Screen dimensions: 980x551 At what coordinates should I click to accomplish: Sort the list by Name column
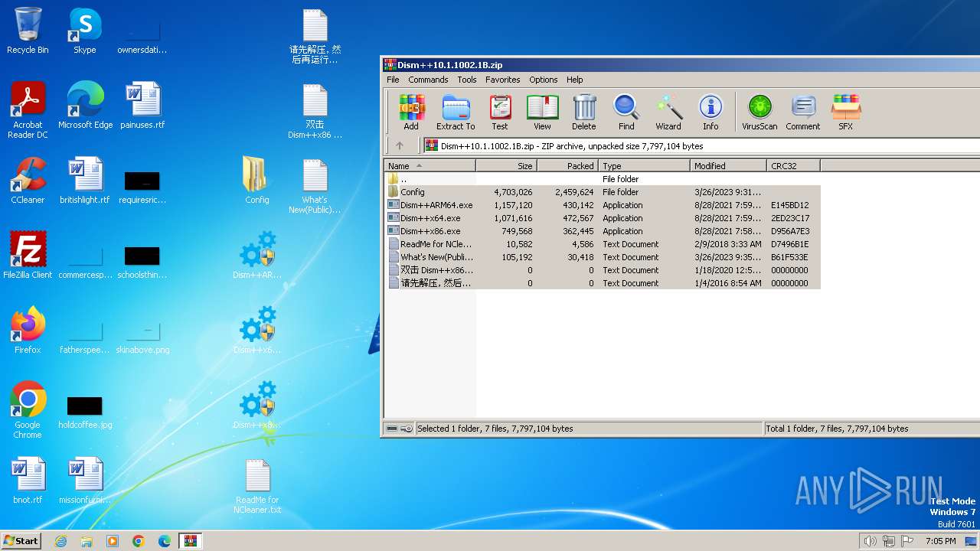(x=430, y=165)
